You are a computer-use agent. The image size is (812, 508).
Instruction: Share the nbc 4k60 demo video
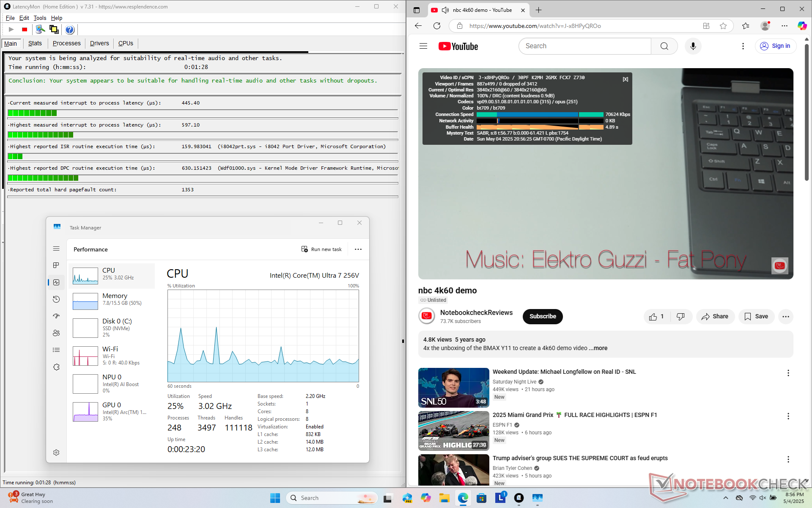(715, 317)
